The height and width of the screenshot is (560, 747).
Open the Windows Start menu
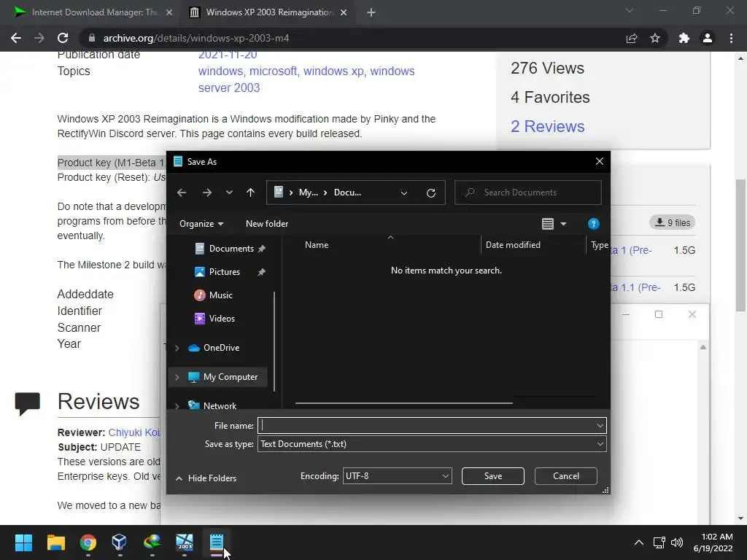click(x=23, y=542)
